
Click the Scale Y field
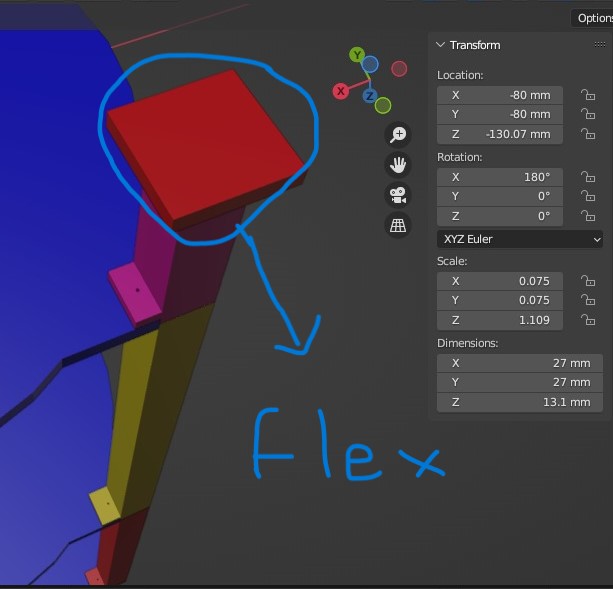(500, 300)
